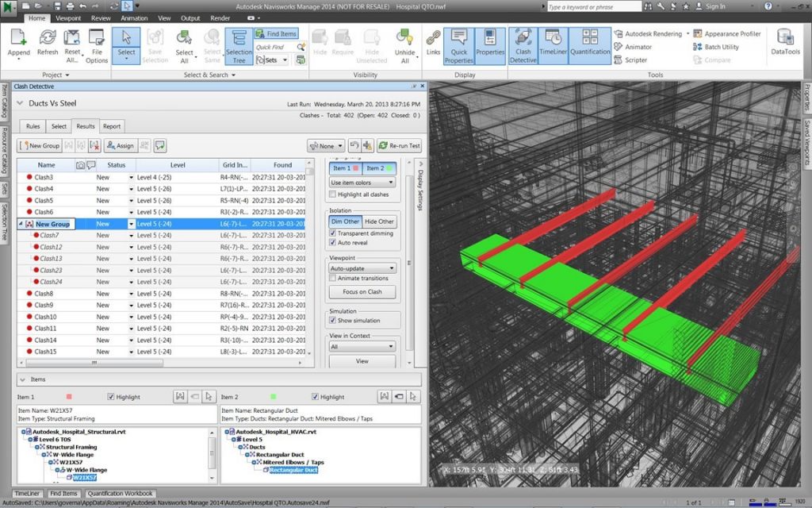
Task: Uncheck Transparent dimming option
Action: 332,233
